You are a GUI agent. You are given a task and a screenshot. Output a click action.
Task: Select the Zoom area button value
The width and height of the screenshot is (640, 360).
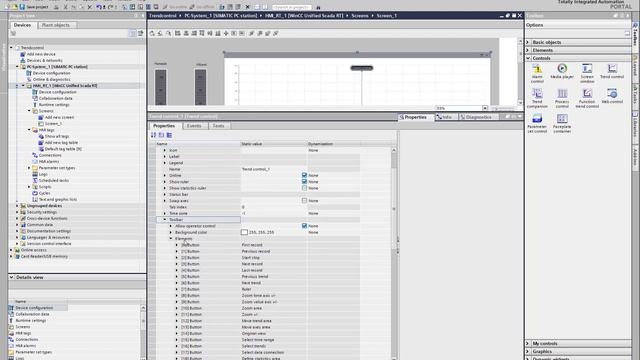coord(252,308)
